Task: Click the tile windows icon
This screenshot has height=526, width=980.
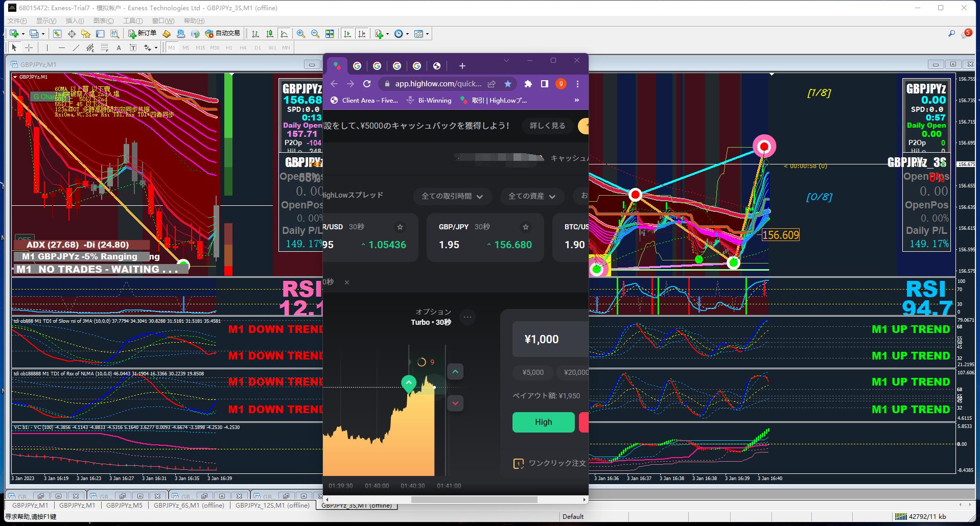Action: 330,34
